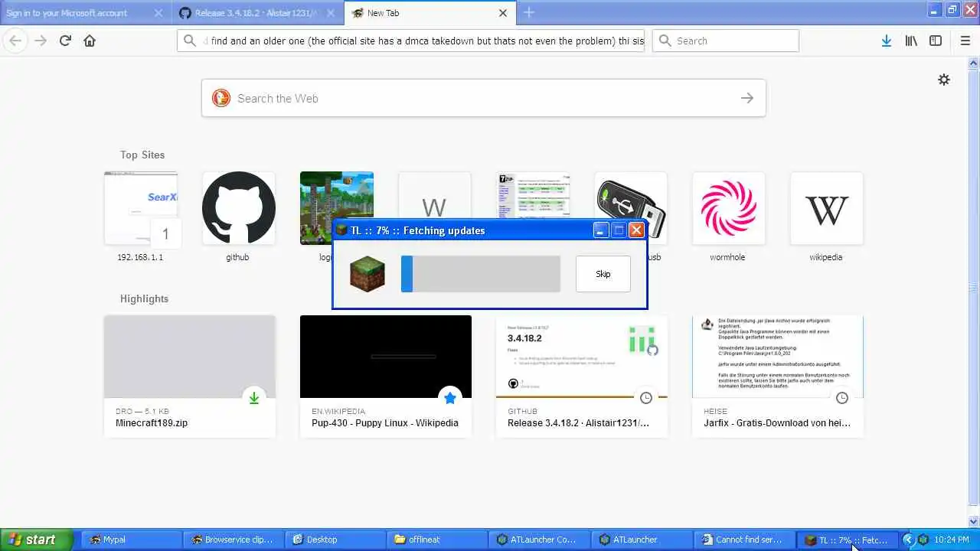Viewport: 980px width, 551px height.
Task: Open the usb drive top site tile
Action: (631, 195)
